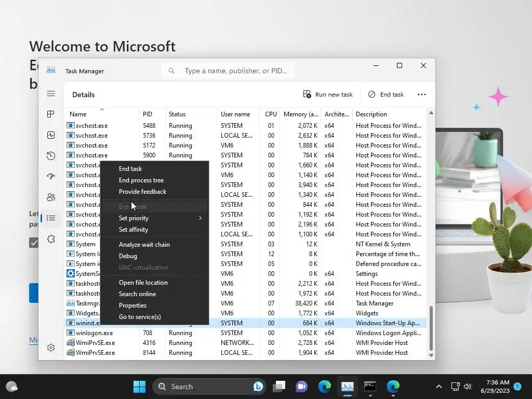Open the Startup apps icon in sidebar
Screen dimensions: 532x399
51,177
